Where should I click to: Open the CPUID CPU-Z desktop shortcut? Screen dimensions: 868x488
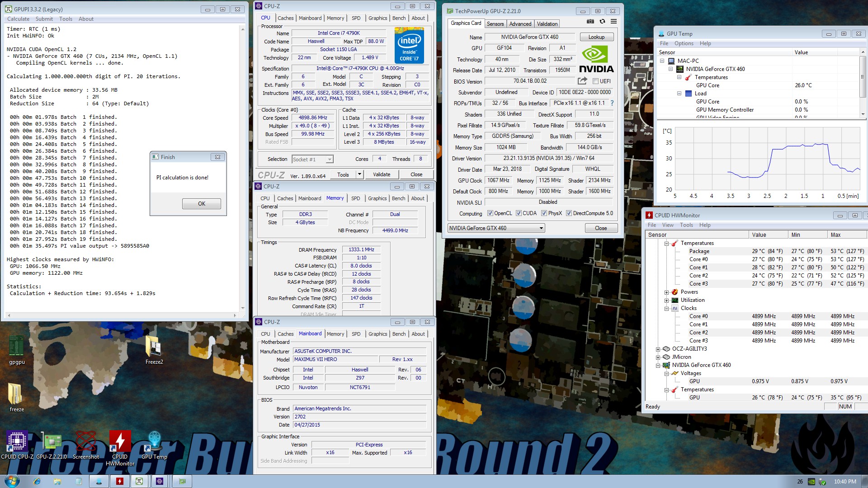[17, 445]
